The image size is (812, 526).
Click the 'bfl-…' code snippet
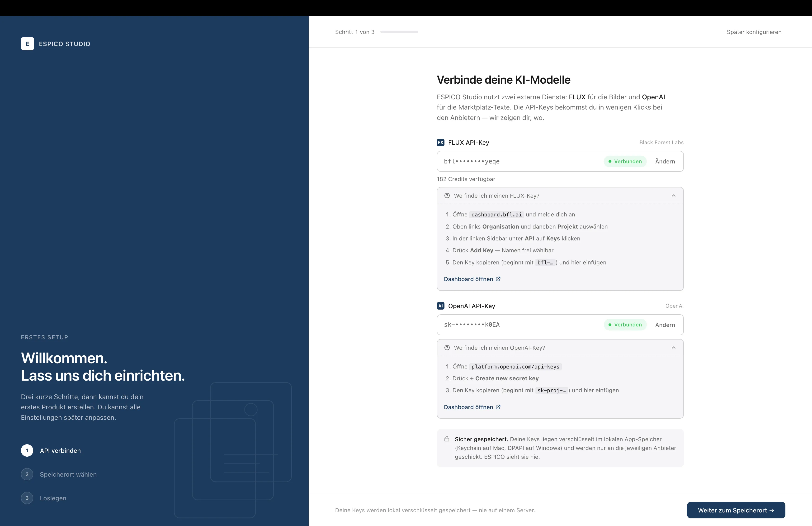[x=545, y=263]
